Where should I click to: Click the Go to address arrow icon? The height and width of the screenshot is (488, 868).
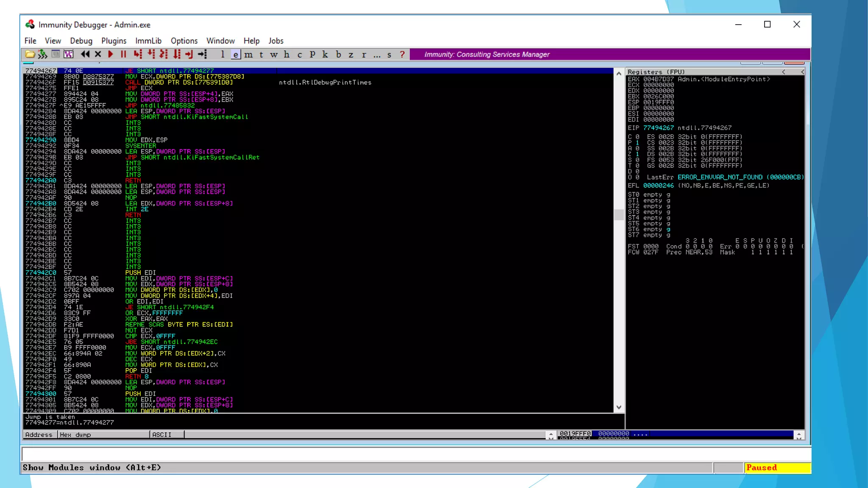(x=202, y=54)
